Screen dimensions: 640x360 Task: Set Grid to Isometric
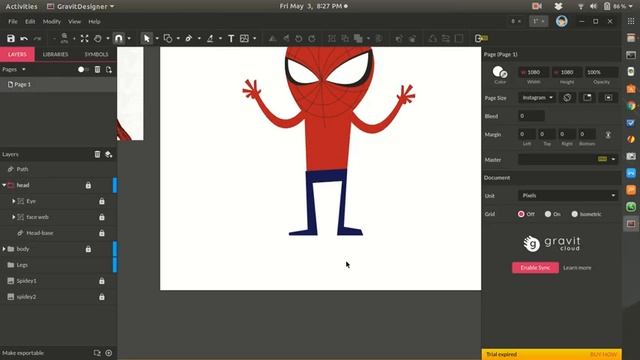click(x=574, y=214)
